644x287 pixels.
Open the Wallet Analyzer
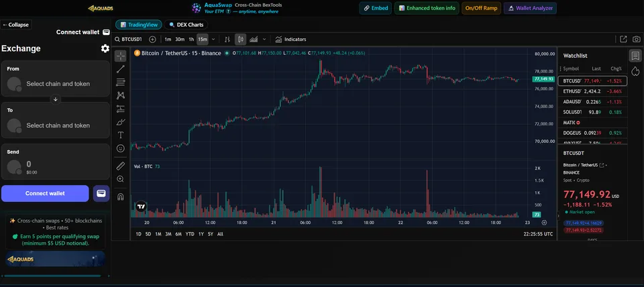pyautogui.click(x=530, y=8)
